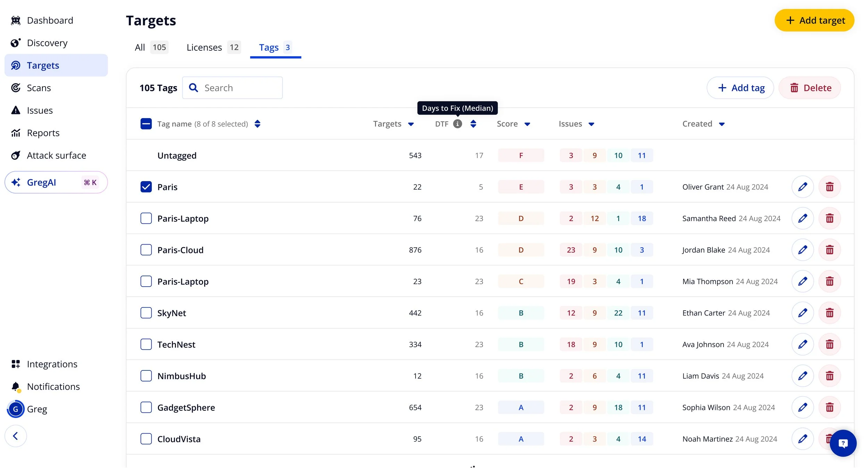The height and width of the screenshot is (468, 868).
Task: Switch to the Licenses tab
Action: 204,47
